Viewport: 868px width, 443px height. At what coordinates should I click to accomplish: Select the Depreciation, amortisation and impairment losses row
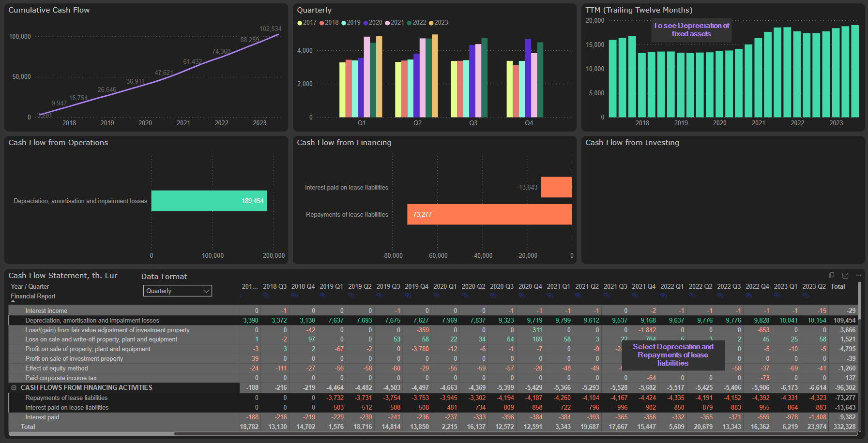pos(92,320)
